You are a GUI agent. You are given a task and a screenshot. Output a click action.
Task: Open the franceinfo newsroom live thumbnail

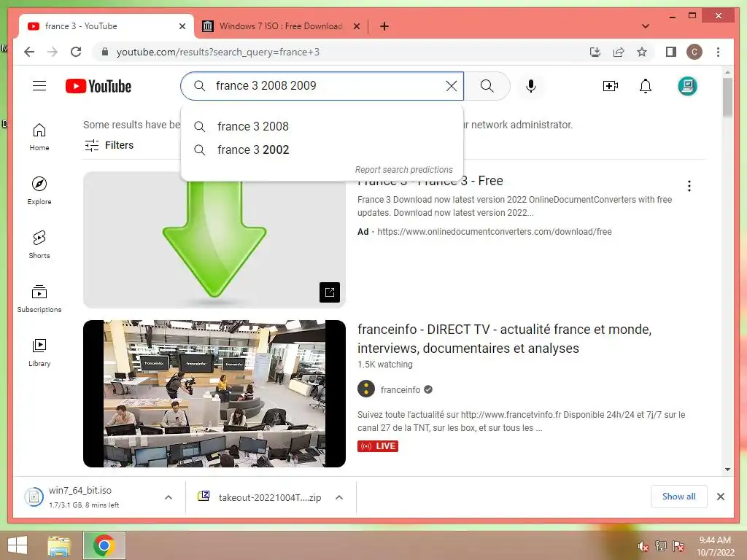pos(214,394)
